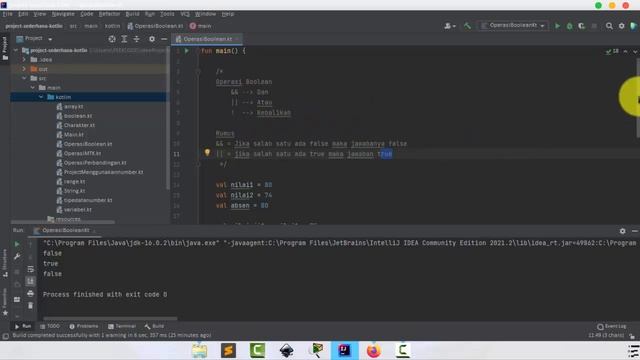Click kotlin breadcrumb in navigation bar

coord(112,26)
